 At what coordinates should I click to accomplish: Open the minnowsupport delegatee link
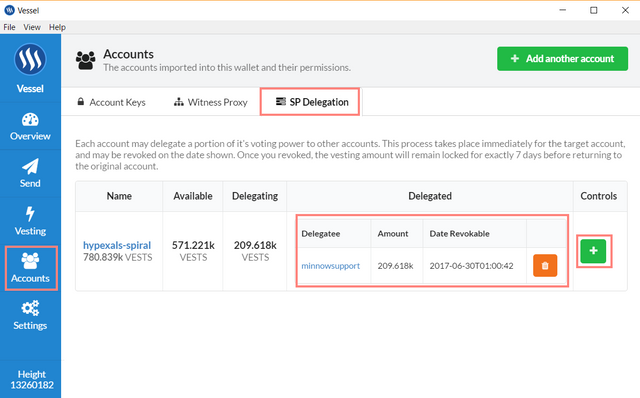pyautogui.click(x=331, y=266)
